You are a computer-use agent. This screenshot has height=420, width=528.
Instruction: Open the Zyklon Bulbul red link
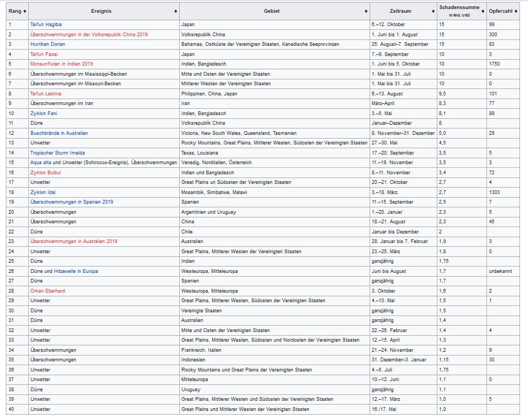click(45, 173)
